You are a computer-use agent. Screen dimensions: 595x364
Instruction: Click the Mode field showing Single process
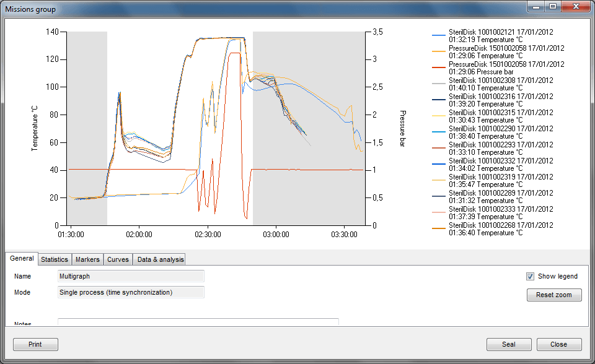pyautogui.click(x=131, y=292)
